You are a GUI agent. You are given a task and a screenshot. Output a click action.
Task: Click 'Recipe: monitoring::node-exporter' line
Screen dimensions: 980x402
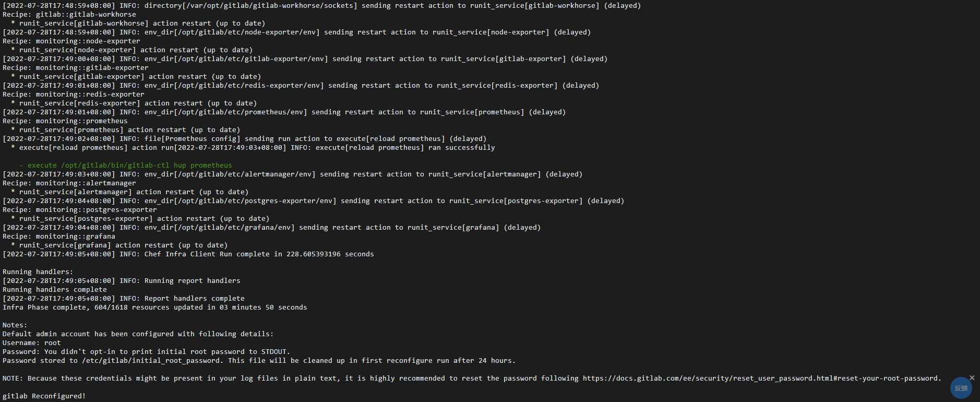pos(71,41)
